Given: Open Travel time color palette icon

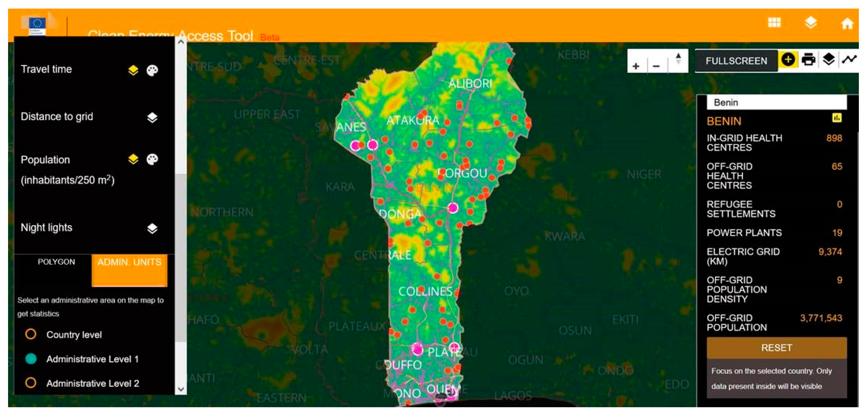Looking at the screenshot, I should point(152,70).
